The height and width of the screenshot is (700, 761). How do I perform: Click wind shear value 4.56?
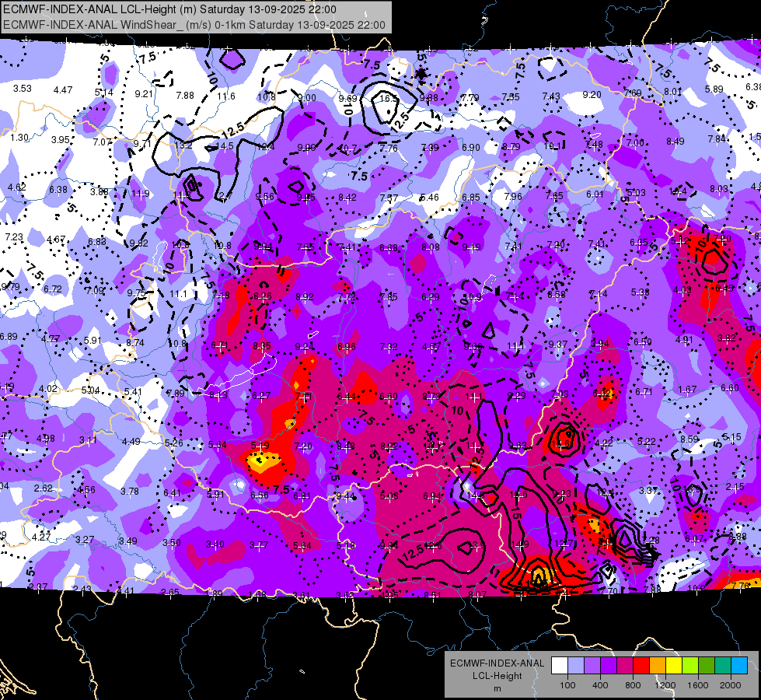86,490
